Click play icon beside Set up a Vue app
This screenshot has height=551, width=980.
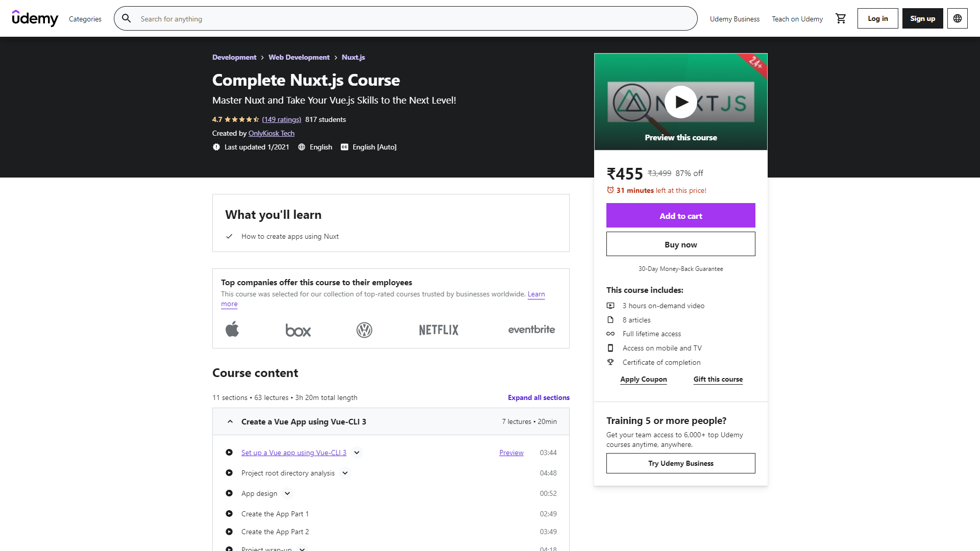tap(229, 453)
